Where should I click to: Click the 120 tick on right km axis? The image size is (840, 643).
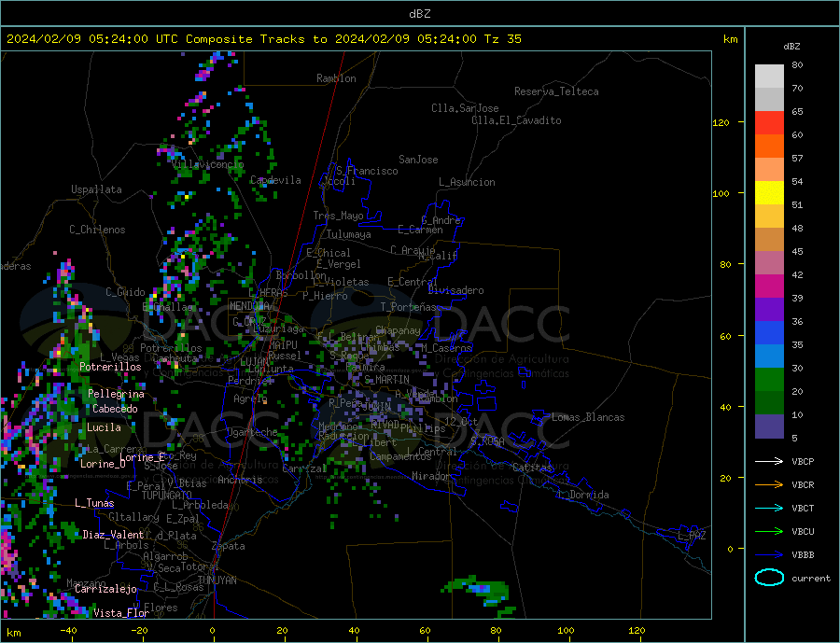point(721,122)
